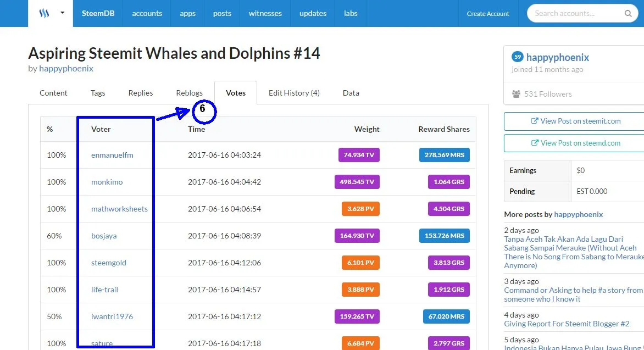Click the 3.628 PV weight badge
The image size is (644, 350).
point(360,209)
